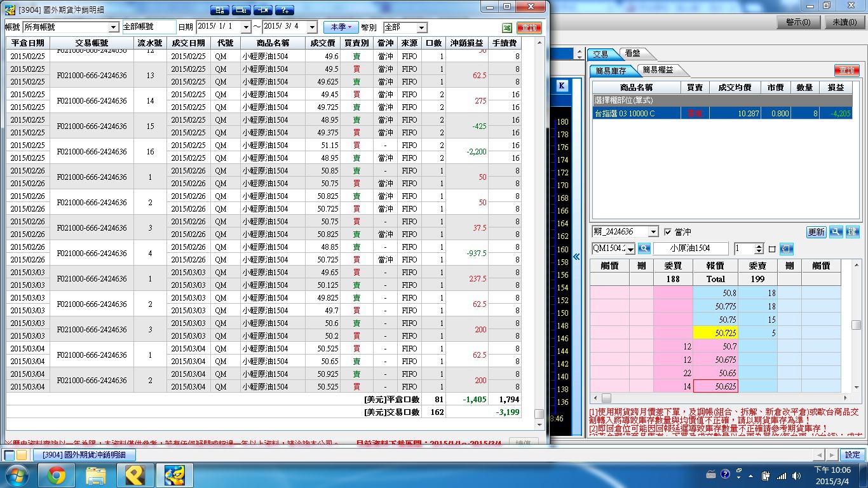Click the Excel export icon
The height and width of the screenshot is (488, 868).
point(507,27)
